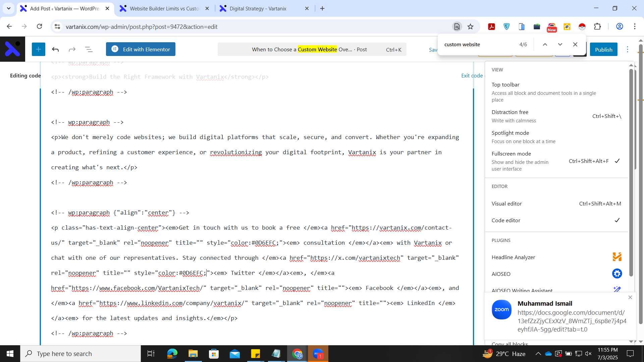Screen dimensions: 644x362
Task: Click the Google Lens search icon in address bar
Action: (457, 26)
